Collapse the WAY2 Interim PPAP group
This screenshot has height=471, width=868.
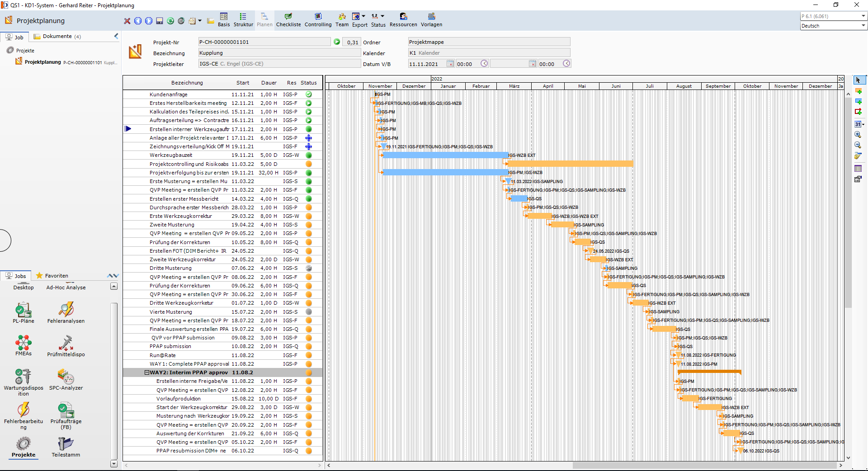click(147, 372)
